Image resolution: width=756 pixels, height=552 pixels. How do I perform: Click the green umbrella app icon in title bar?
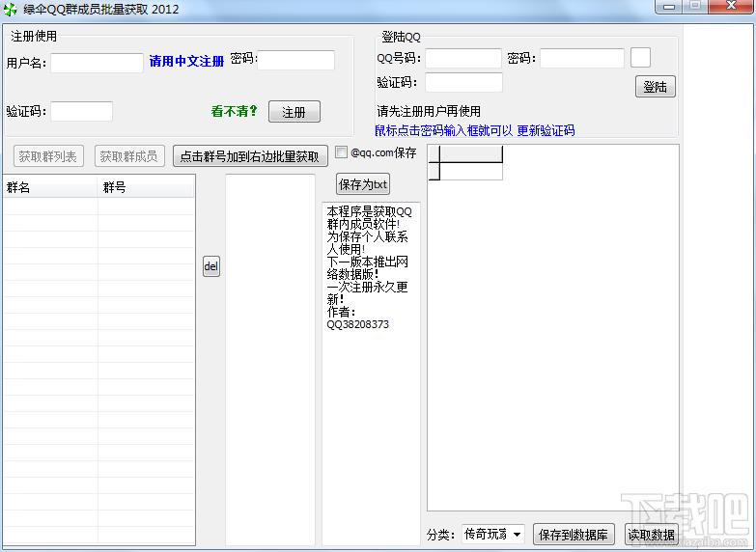click(x=11, y=9)
